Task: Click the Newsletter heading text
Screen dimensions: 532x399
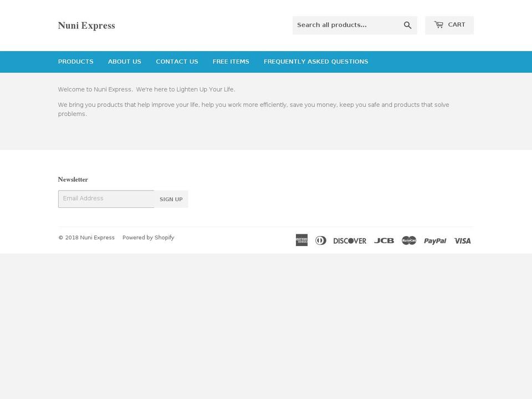Action: click(73, 180)
